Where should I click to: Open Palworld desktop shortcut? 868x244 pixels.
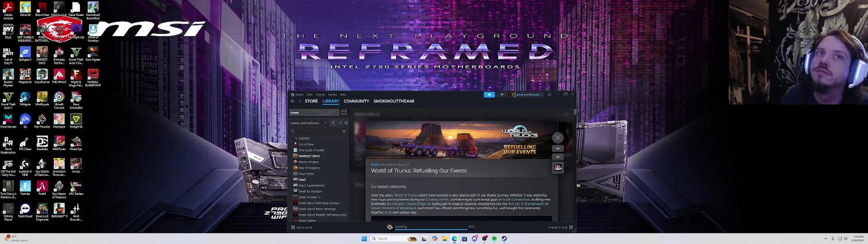click(25, 9)
